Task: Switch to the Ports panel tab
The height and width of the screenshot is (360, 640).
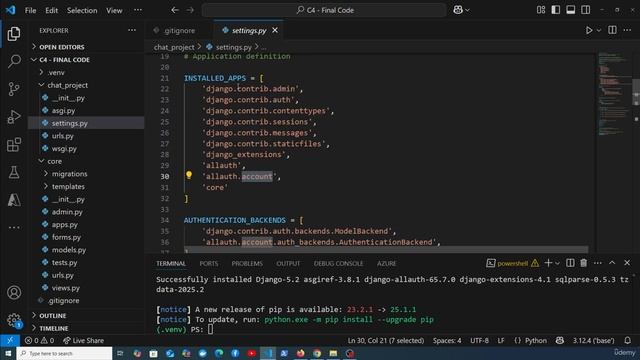Action: [x=209, y=264]
